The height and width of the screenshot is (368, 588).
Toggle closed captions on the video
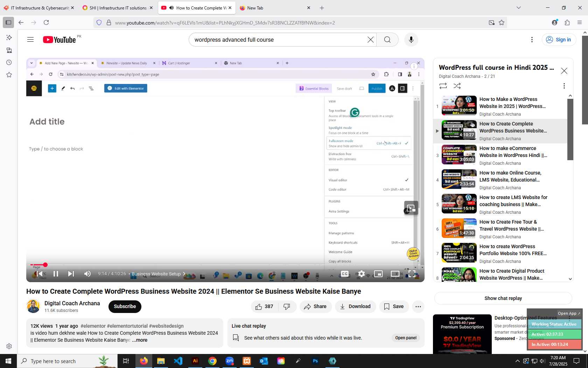point(345,274)
